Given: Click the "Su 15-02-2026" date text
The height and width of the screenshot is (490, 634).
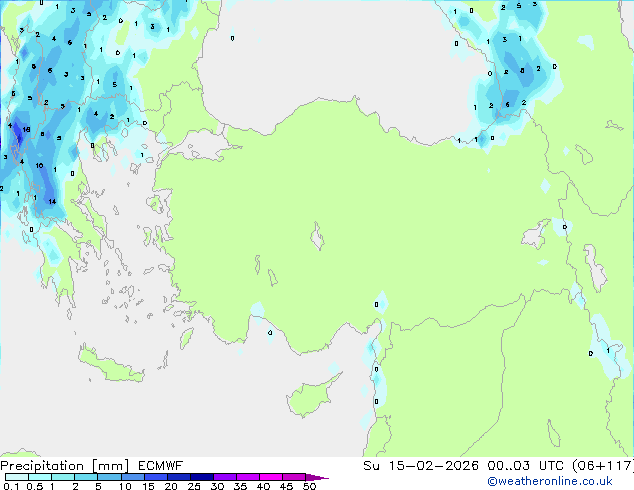Looking at the screenshot, I should pyautogui.click(x=421, y=466).
